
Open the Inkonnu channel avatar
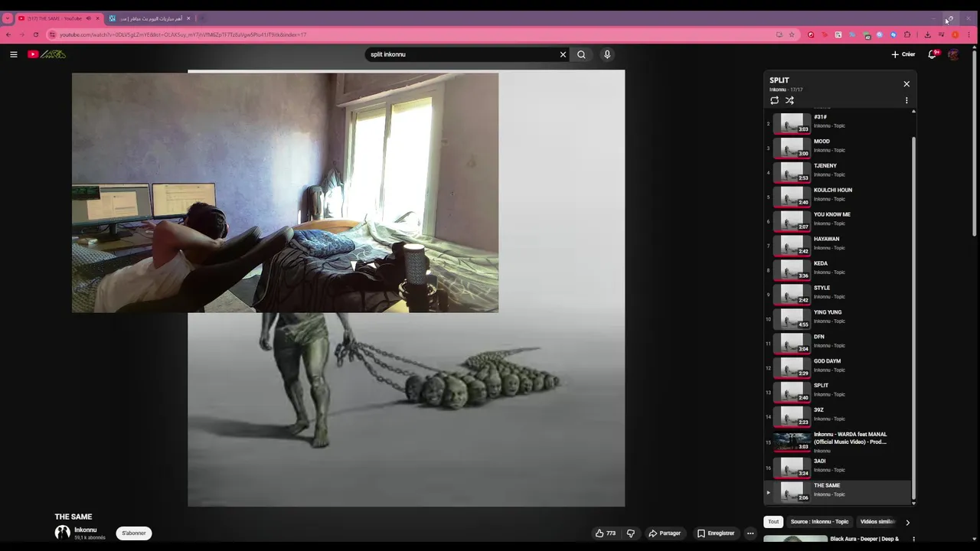point(62,533)
